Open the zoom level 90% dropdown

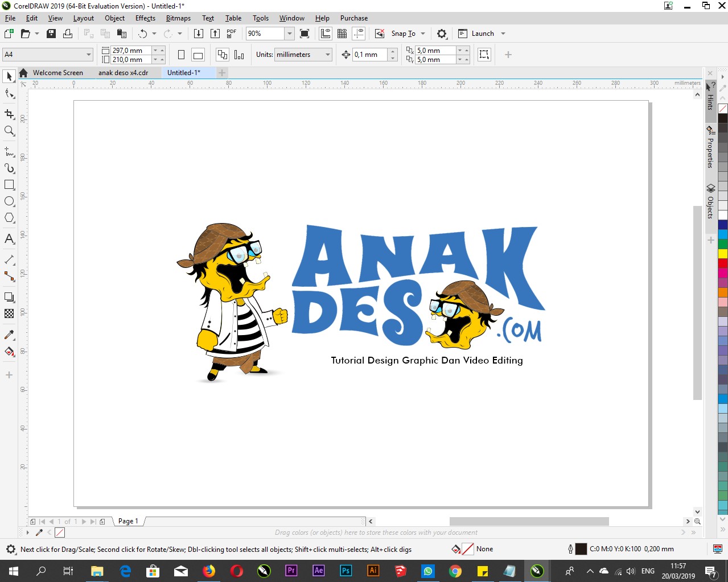tap(290, 34)
